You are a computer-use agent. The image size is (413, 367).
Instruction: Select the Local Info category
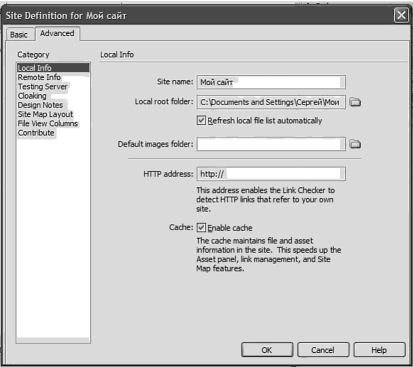pyautogui.click(x=53, y=68)
